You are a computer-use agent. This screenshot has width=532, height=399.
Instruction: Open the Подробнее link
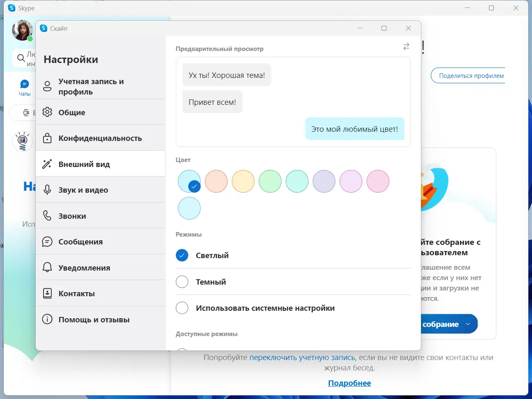pyautogui.click(x=350, y=383)
